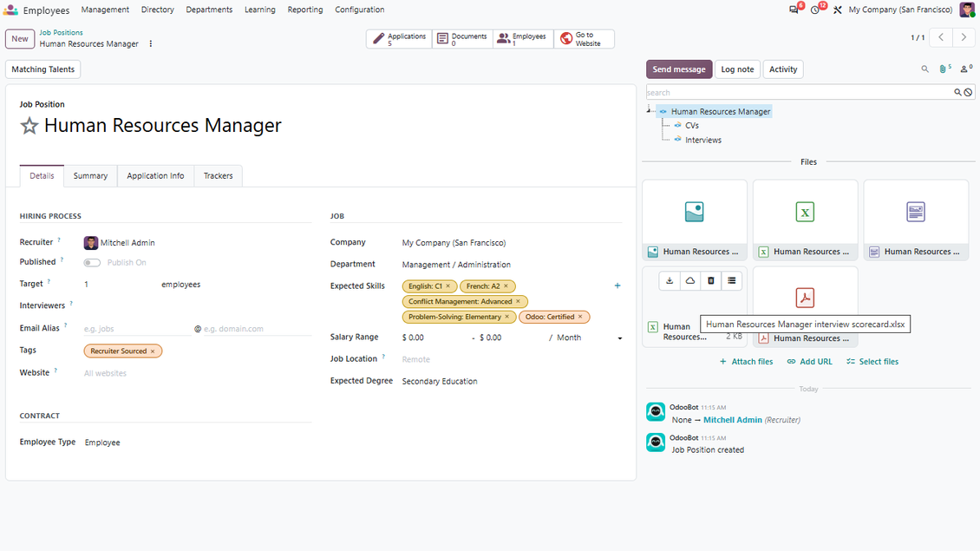The width and height of the screenshot is (980, 551).
Task: Open the Employees app home icon
Action: [x=10, y=10]
